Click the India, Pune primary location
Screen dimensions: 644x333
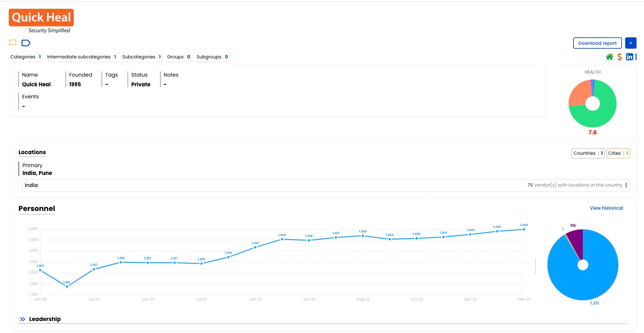pyautogui.click(x=37, y=173)
